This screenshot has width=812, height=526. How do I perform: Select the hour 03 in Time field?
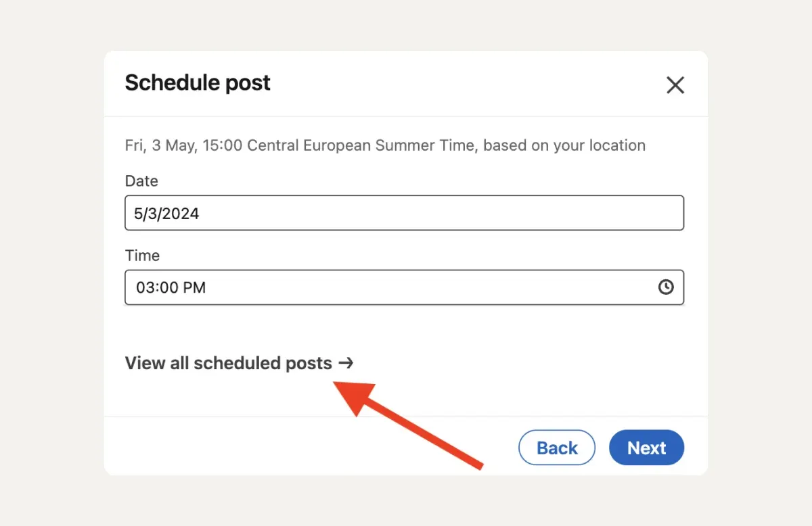coord(145,287)
